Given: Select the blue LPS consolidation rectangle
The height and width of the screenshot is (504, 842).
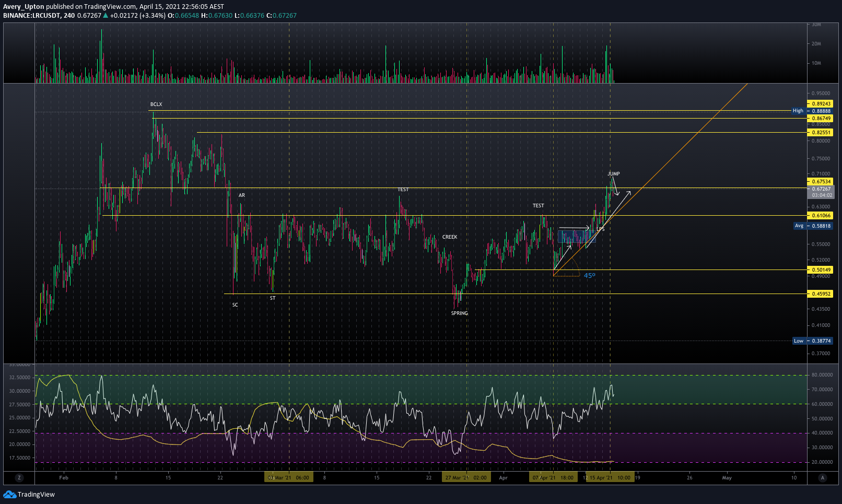Looking at the screenshot, I should 577,237.
